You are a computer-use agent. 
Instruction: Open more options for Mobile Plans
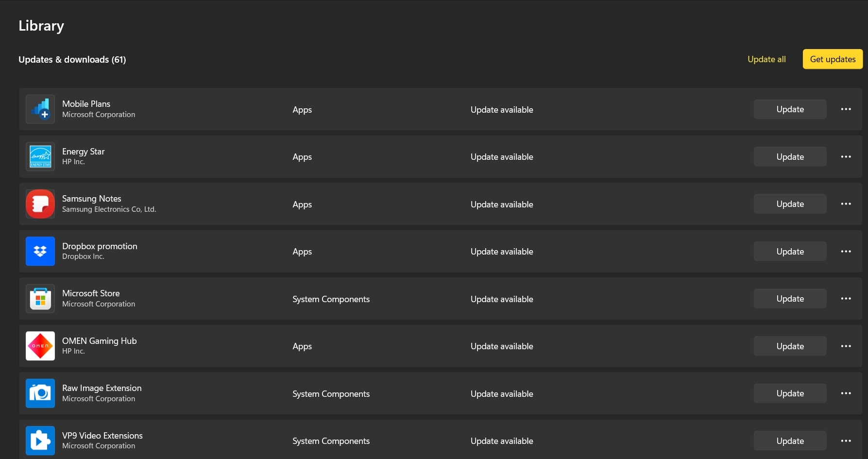[846, 109]
